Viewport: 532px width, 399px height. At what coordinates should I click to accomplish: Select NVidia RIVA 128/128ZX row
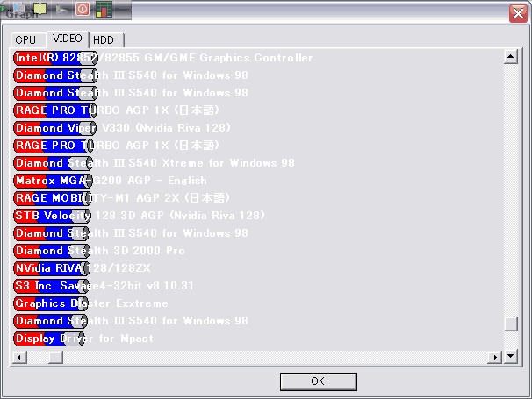83,268
